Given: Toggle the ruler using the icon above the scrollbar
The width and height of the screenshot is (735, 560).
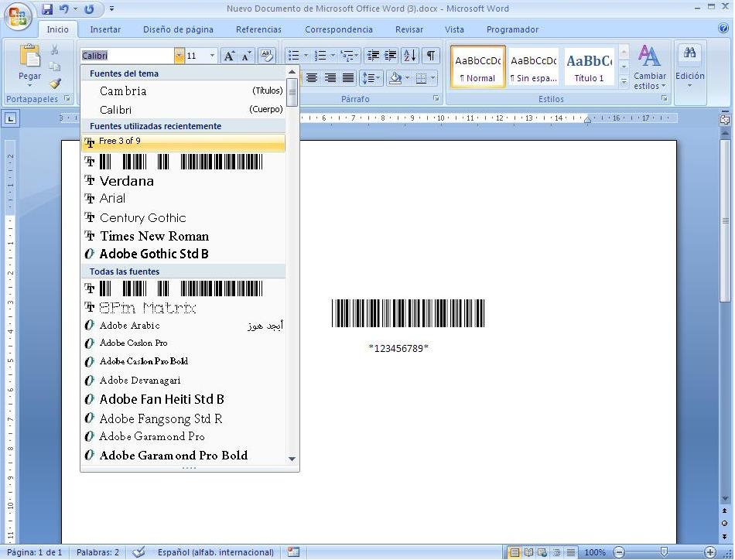Looking at the screenshot, I should pos(725,119).
